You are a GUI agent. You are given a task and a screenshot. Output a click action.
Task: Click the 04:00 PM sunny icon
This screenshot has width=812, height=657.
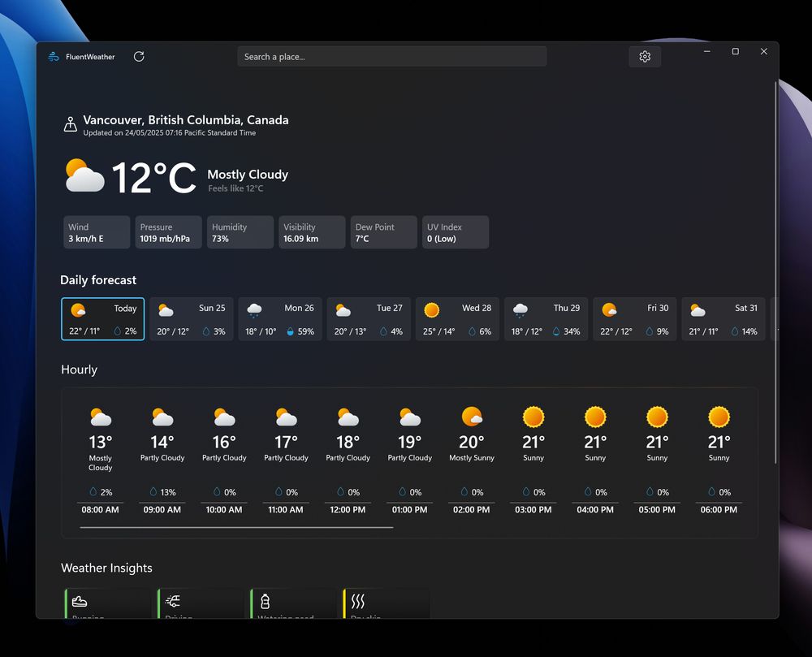tap(595, 417)
